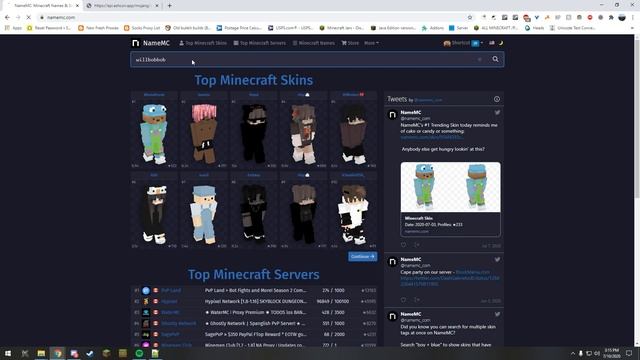The height and width of the screenshot is (360, 640).
Task: Open the Hypixel server link
Action: point(169,301)
